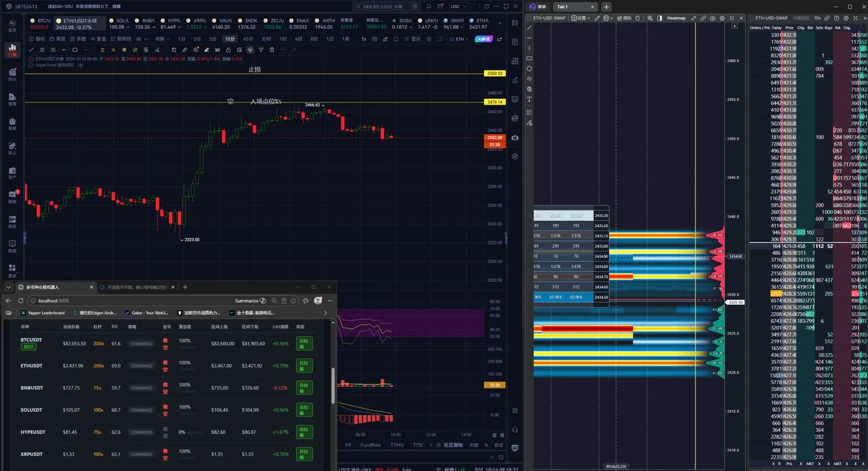Toggle the magnet eye icon in drawing toolbar

point(250,50)
